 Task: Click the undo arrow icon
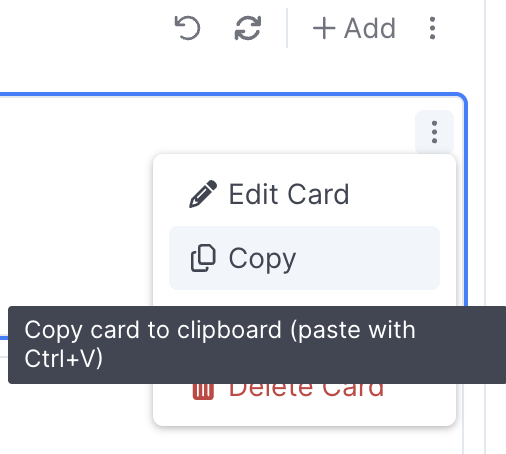[x=187, y=28]
